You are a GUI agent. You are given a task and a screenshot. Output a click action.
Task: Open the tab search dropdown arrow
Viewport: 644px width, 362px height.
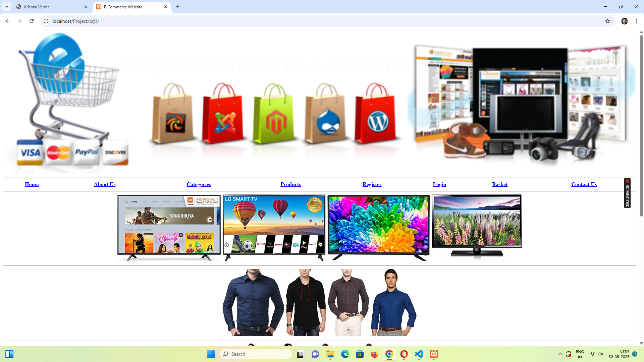7,7
